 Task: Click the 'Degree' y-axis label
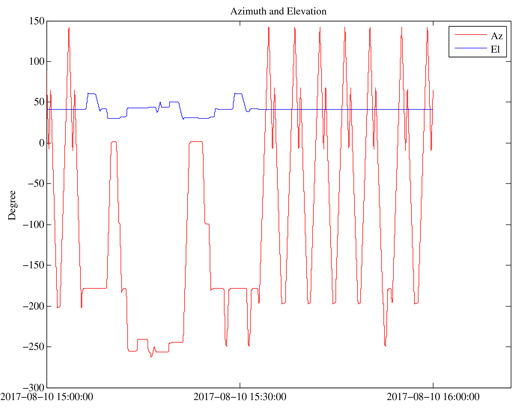pyautogui.click(x=12, y=205)
